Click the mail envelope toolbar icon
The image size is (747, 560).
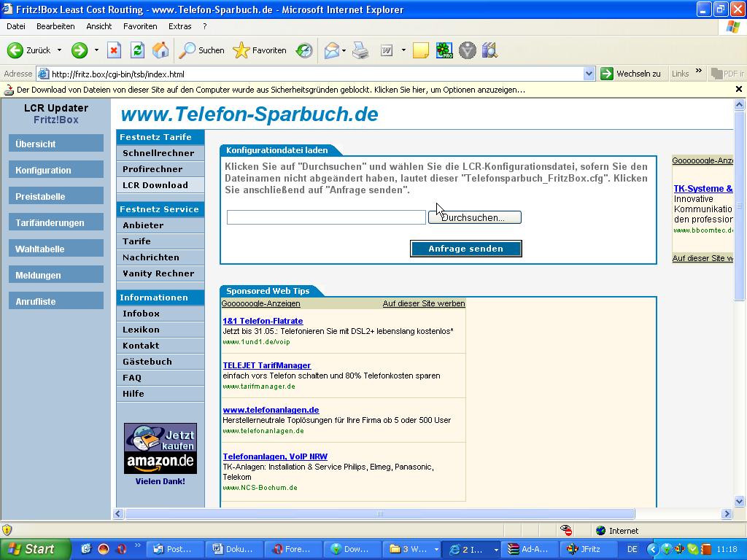pos(332,50)
